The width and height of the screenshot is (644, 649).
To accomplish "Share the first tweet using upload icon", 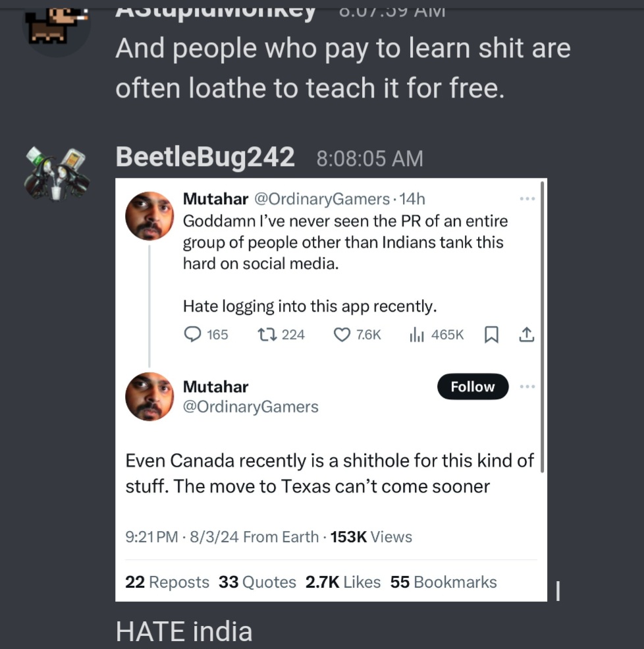I will pos(526,335).
